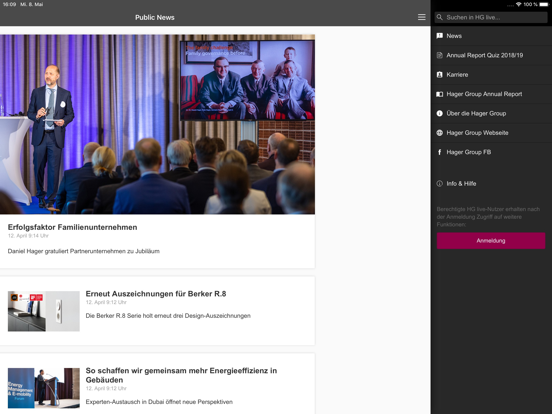Click the Energy Management forum thumbnail
Screen dimensions: 552x414
click(44, 388)
